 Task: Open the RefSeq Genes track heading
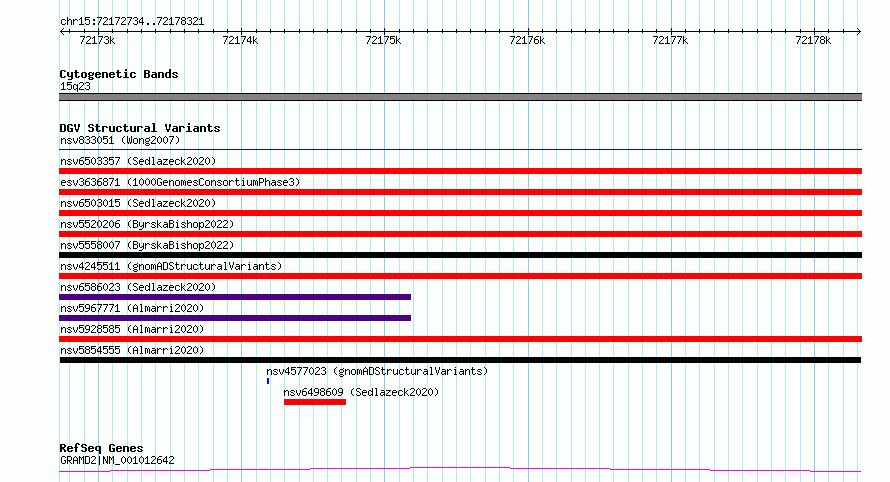[101, 448]
